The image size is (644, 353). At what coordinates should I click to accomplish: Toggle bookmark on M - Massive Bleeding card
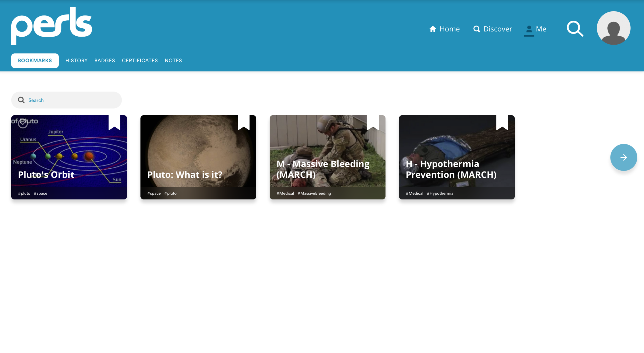pos(373,122)
